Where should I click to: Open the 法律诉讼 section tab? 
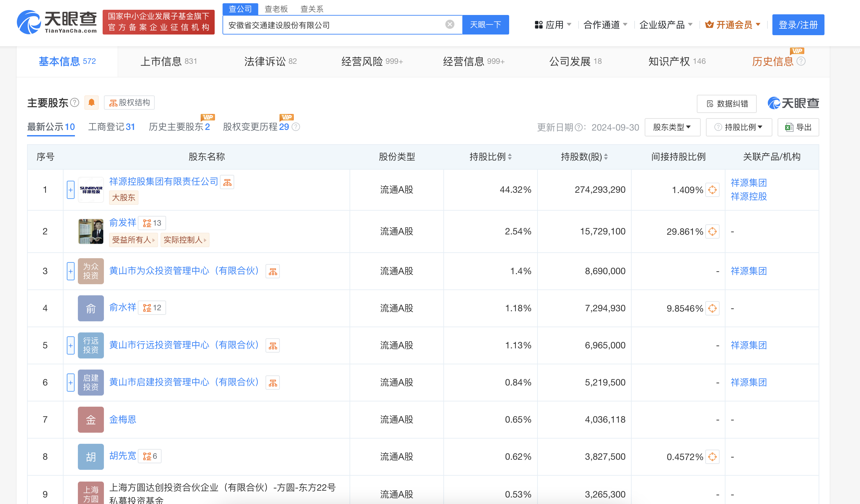point(270,62)
